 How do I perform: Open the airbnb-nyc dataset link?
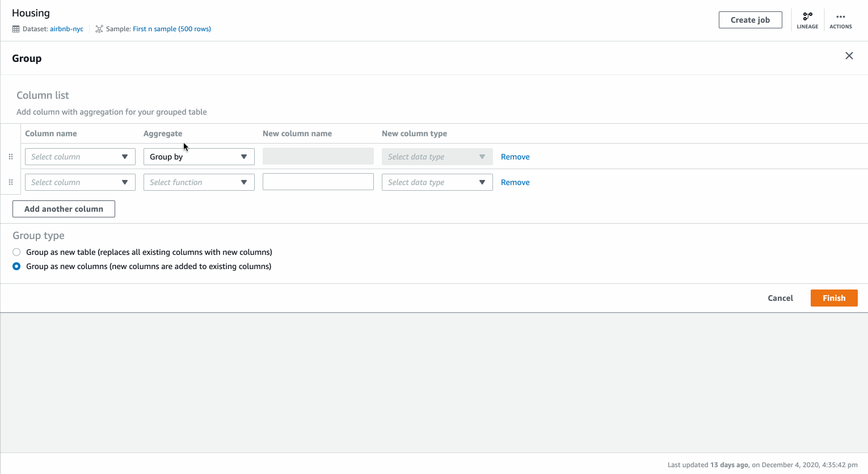(66, 28)
